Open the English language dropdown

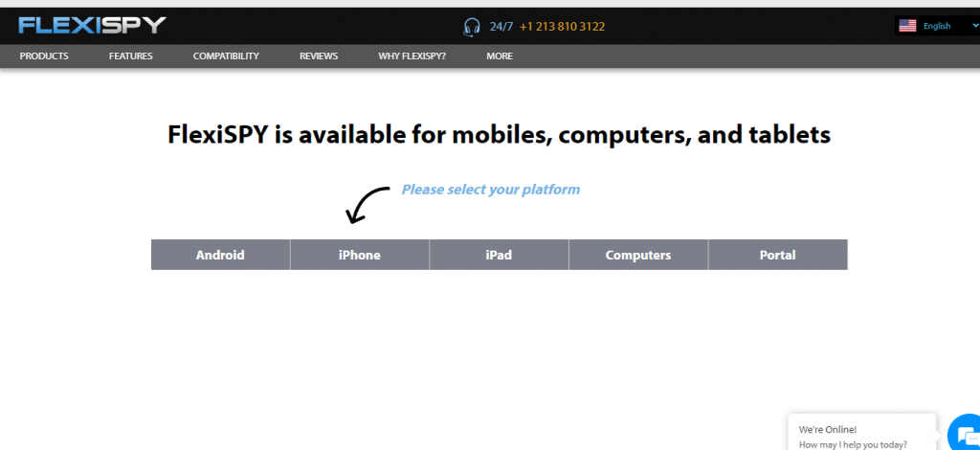tap(939, 26)
